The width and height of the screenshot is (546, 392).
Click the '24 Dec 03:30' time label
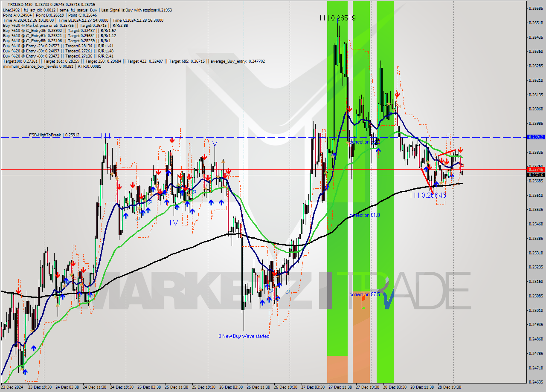coord(67,387)
